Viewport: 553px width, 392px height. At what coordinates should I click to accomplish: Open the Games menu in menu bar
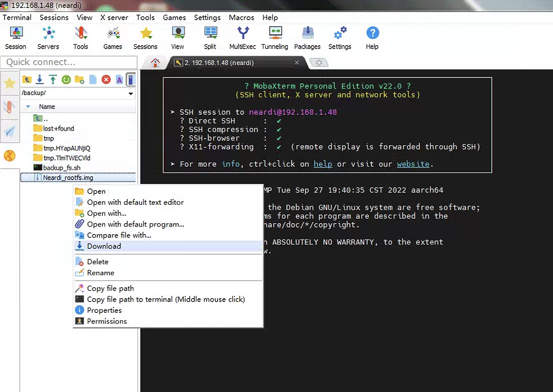pyautogui.click(x=174, y=18)
